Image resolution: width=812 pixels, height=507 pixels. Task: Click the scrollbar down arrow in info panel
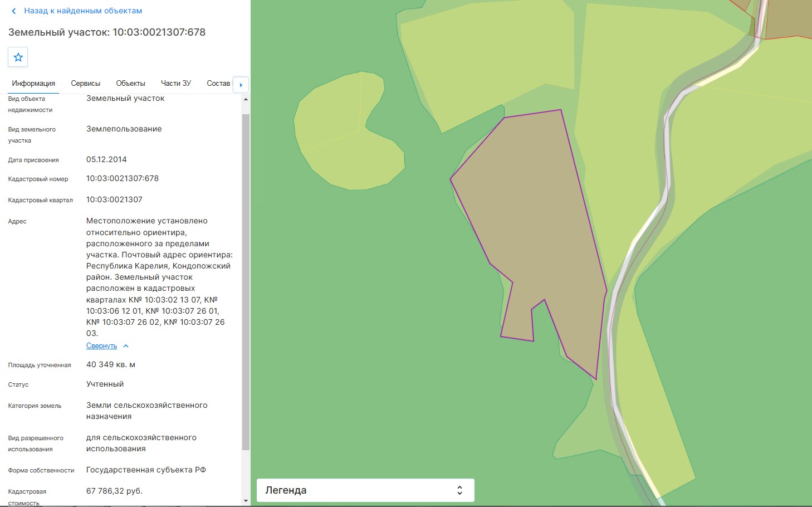246,501
